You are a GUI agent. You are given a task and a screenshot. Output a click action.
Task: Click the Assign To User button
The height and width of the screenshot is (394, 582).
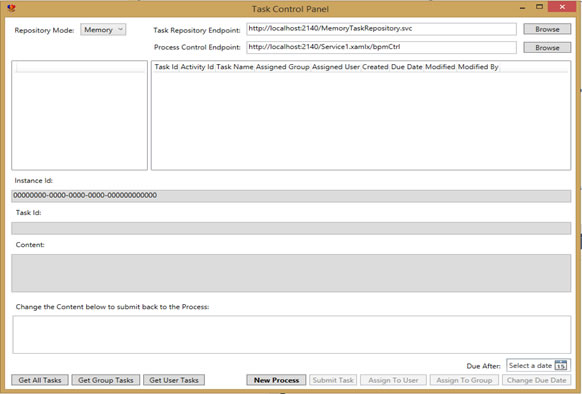tap(393, 380)
